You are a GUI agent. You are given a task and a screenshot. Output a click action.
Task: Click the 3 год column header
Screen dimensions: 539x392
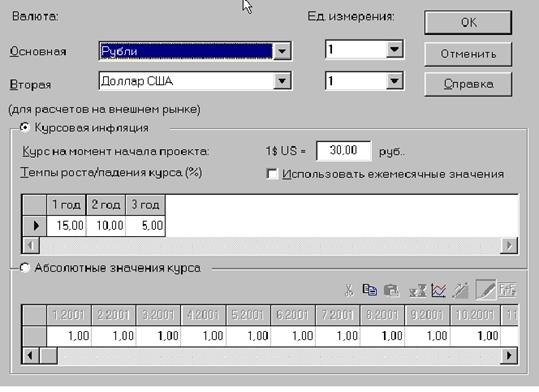tap(146, 205)
